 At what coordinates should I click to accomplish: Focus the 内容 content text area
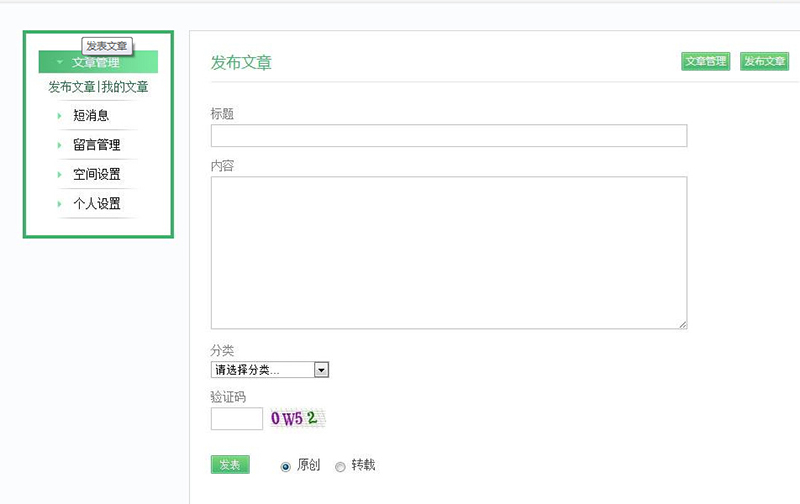pyautogui.click(x=449, y=253)
